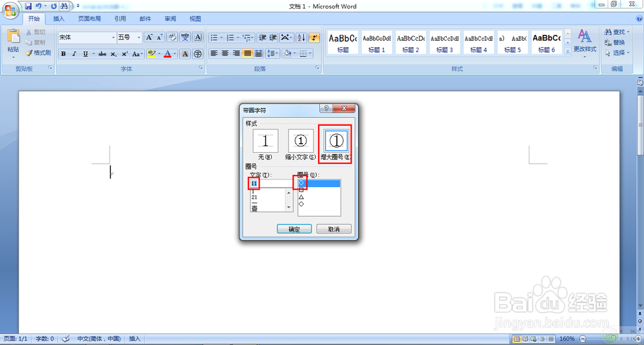Toggle Show/Hide paragraph marks
This screenshot has height=345, width=644.
[x=314, y=37]
